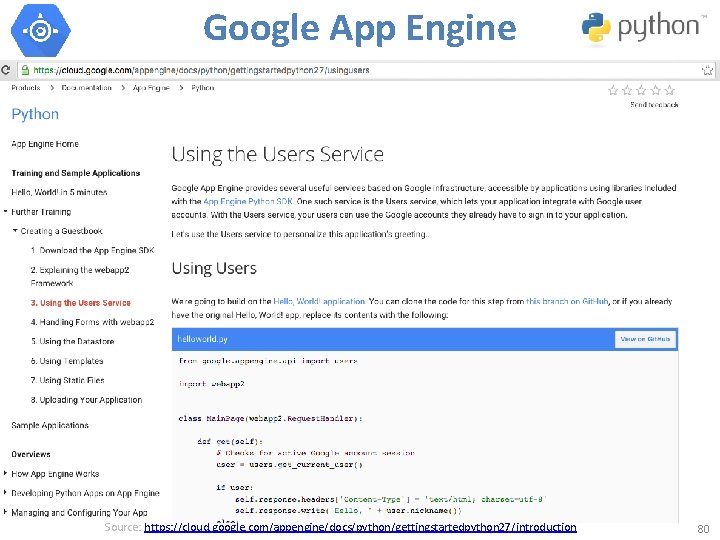Open Using Templates step
This screenshot has width=720, height=540.
coord(67,361)
